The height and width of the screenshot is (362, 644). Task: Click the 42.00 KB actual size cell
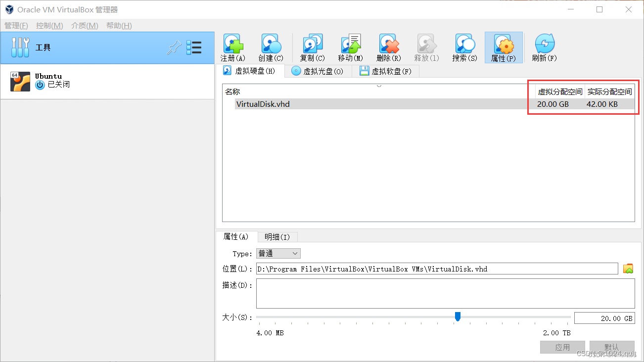pyautogui.click(x=602, y=104)
